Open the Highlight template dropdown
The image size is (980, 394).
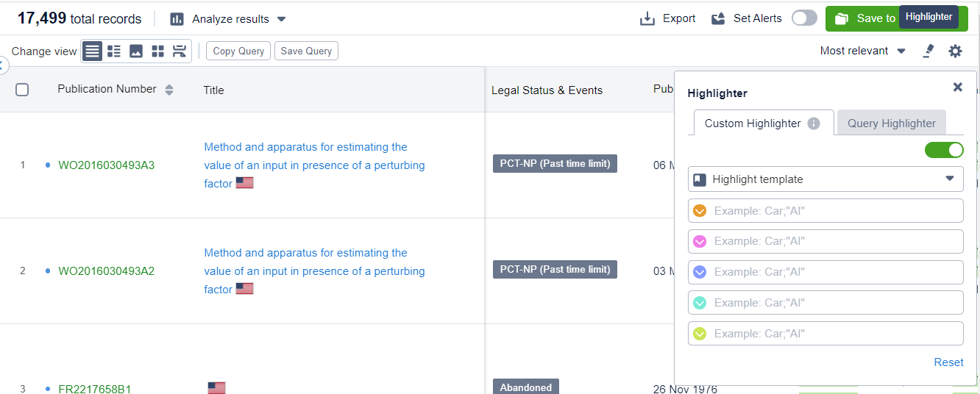pyautogui.click(x=825, y=179)
